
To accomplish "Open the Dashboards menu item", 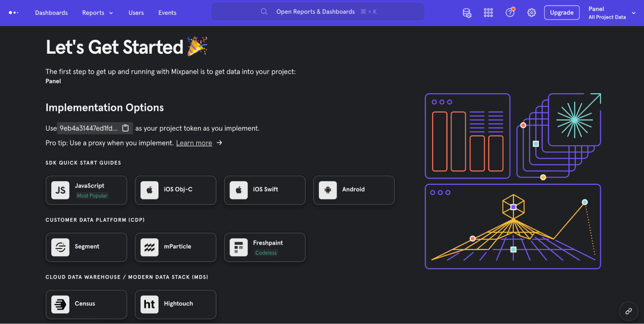I will [x=52, y=13].
